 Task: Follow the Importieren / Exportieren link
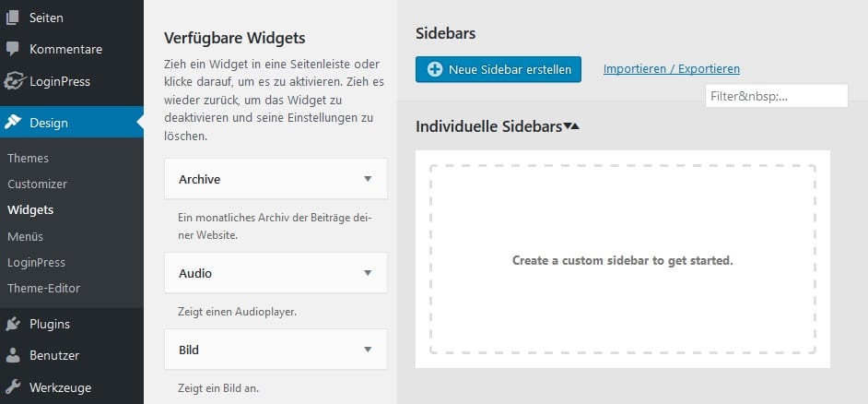671,69
